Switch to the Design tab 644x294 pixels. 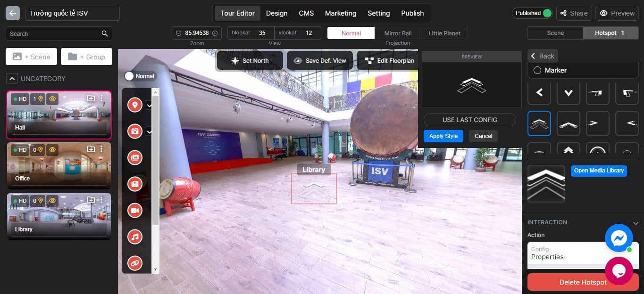[x=276, y=13]
